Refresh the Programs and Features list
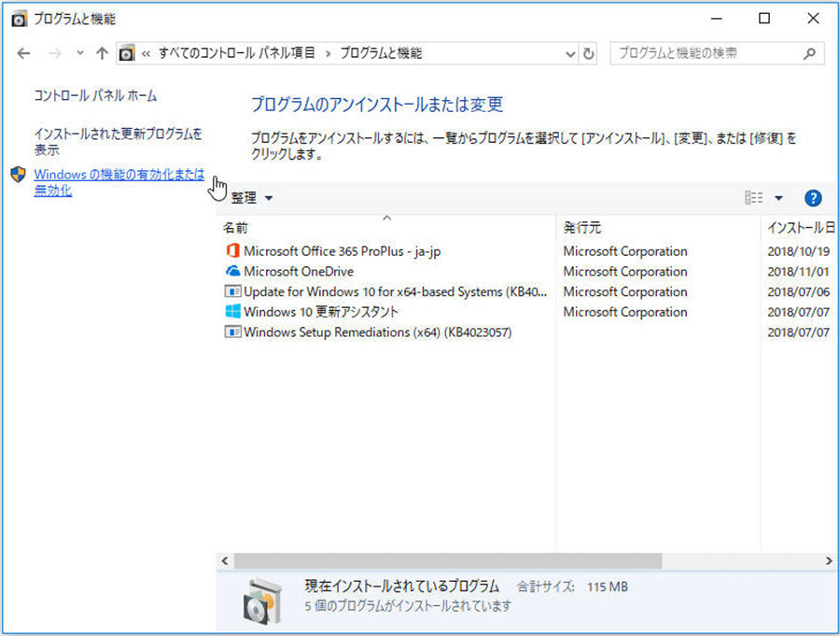 [x=588, y=53]
